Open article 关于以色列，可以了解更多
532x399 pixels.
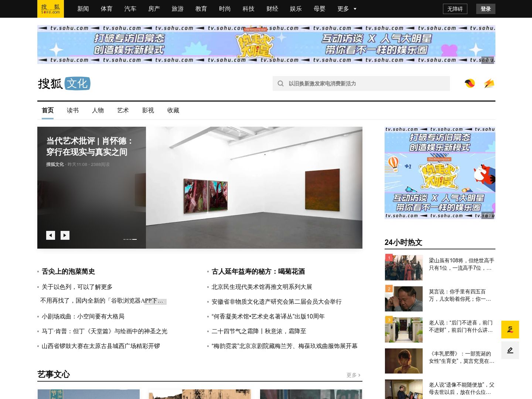(77, 287)
